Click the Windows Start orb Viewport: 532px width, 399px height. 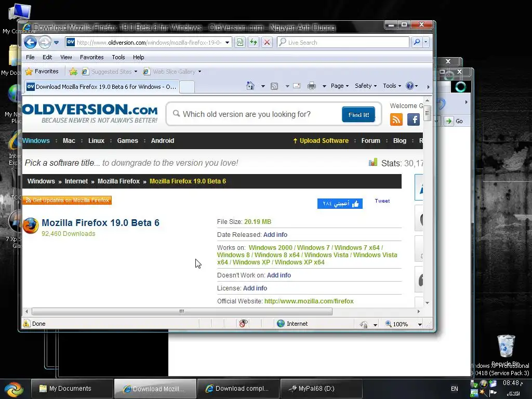pos(14,389)
